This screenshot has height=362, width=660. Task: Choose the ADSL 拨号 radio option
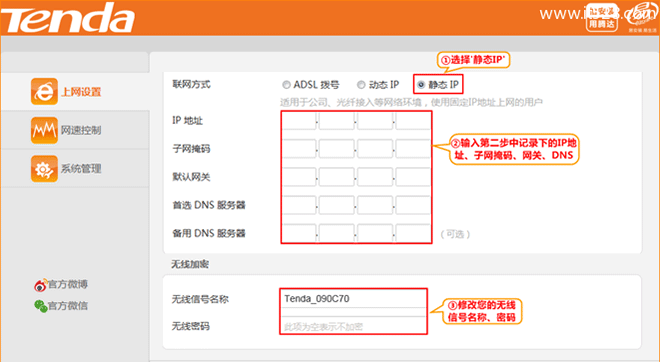pos(286,85)
